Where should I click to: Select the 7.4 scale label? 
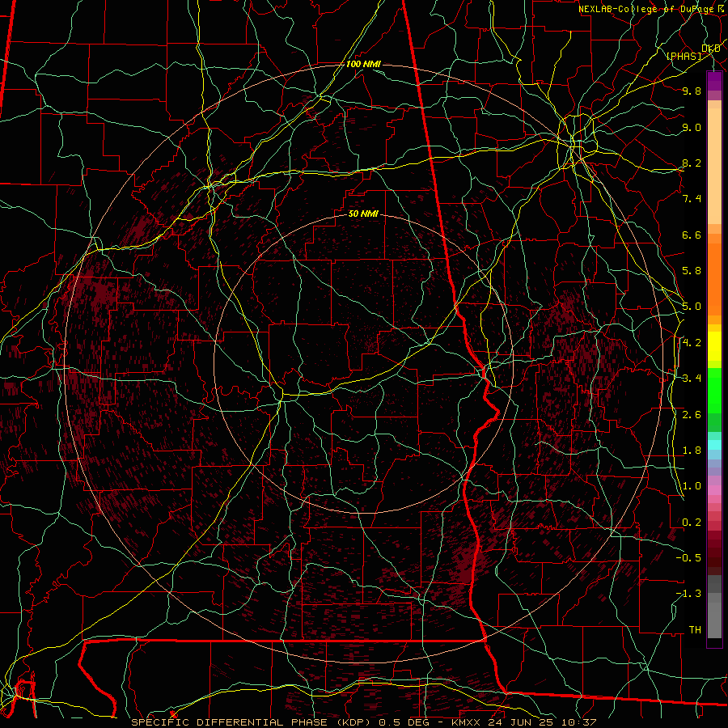(x=692, y=199)
